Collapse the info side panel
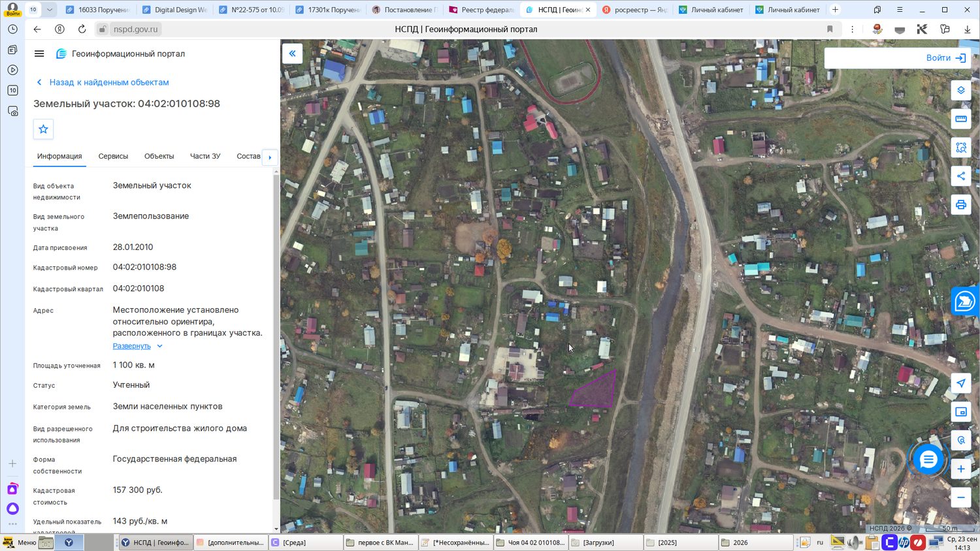 (292, 54)
